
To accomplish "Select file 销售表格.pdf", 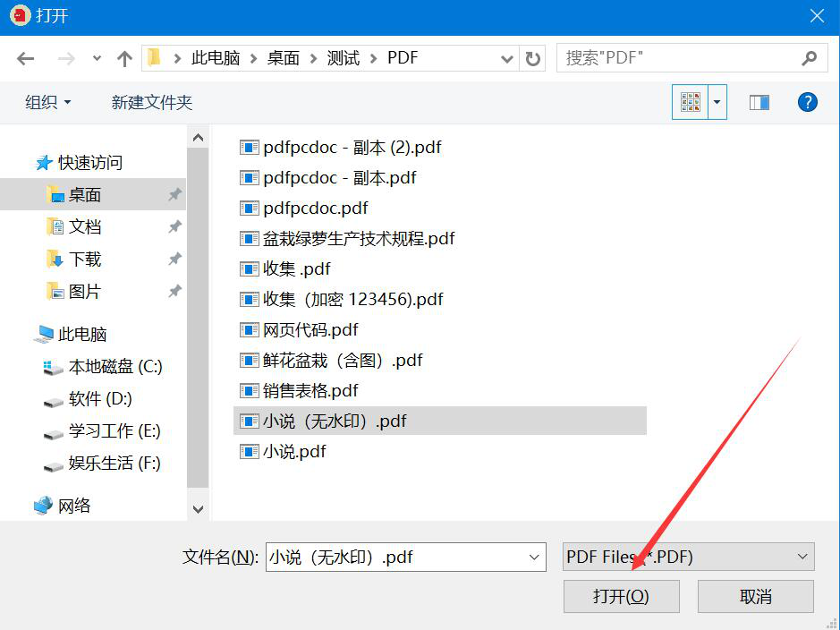I will [x=299, y=390].
